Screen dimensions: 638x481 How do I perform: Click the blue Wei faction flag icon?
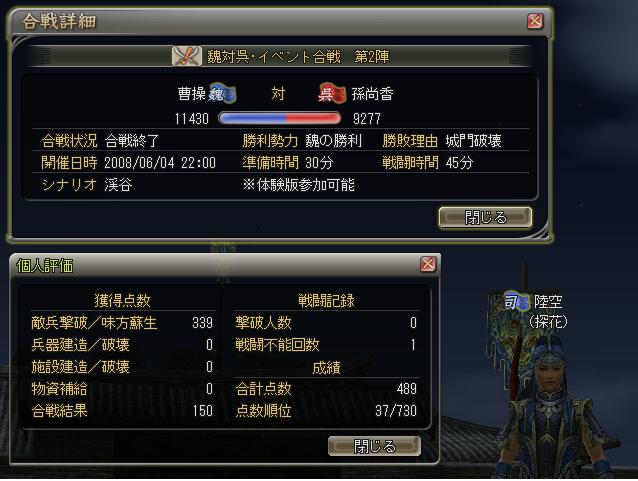[223, 94]
